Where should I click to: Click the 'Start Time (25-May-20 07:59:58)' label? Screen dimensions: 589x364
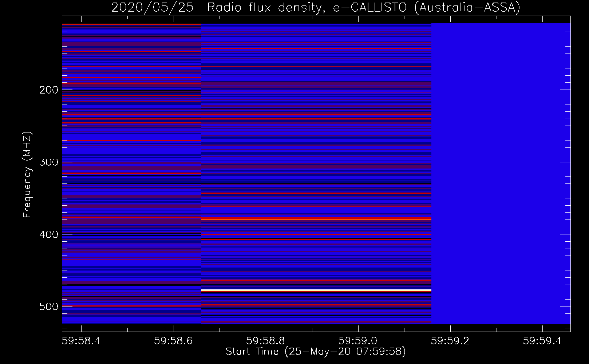pos(316,352)
